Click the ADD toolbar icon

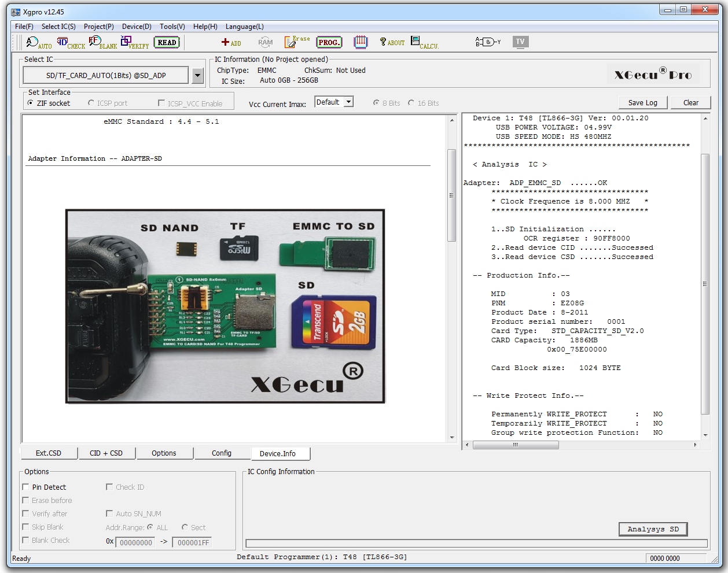(231, 42)
